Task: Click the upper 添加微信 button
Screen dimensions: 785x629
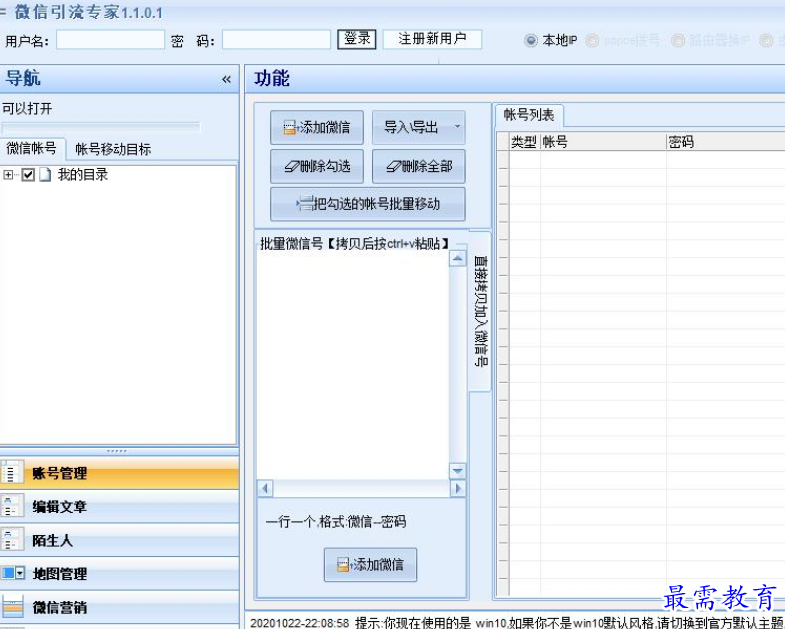Action: coord(316,127)
